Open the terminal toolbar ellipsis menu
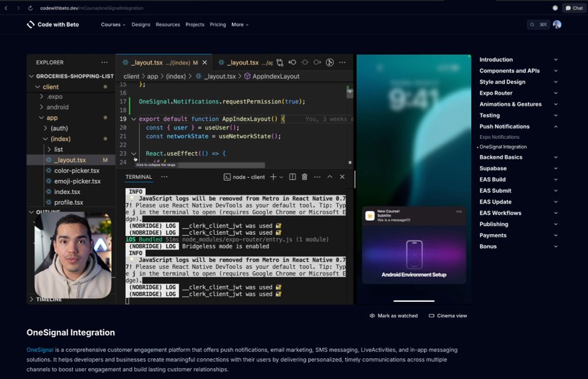This screenshot has width=588, height=379. [318, 177]
